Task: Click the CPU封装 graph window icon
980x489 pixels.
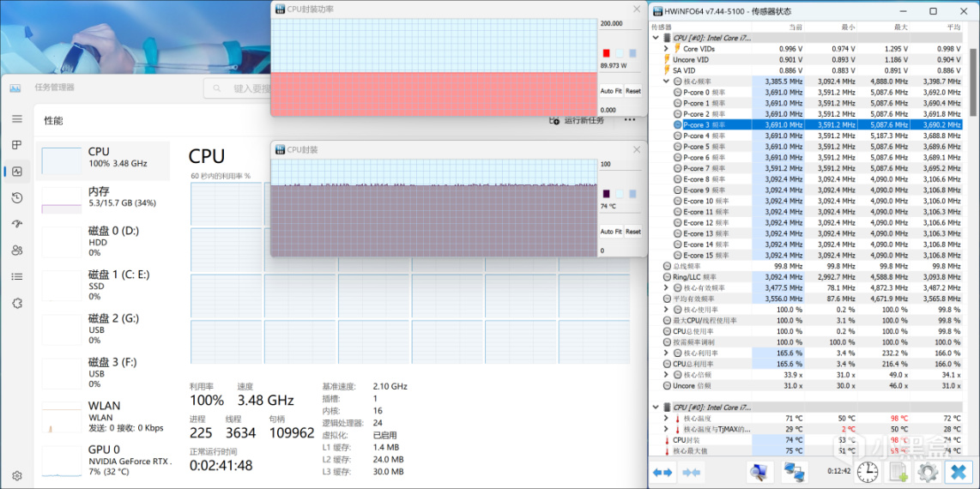Action: tap(280, 150)
